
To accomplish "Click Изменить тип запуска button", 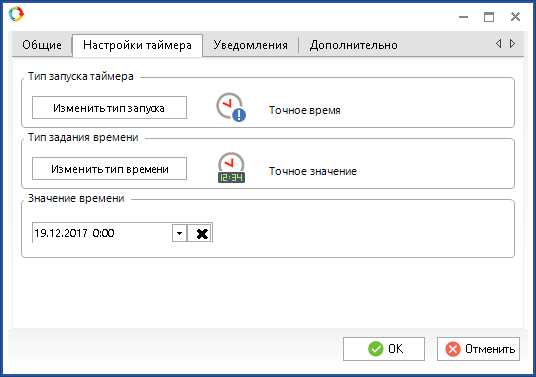I will (109, 108).
